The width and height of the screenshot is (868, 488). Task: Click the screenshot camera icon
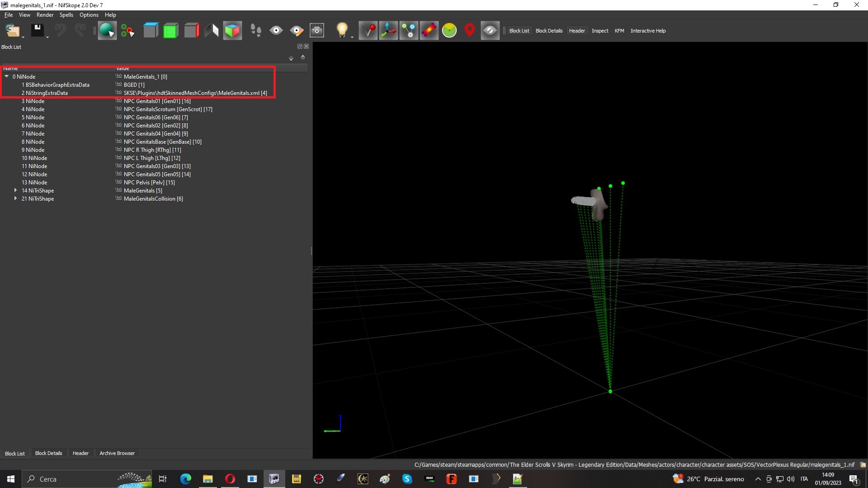coord(317,31)
